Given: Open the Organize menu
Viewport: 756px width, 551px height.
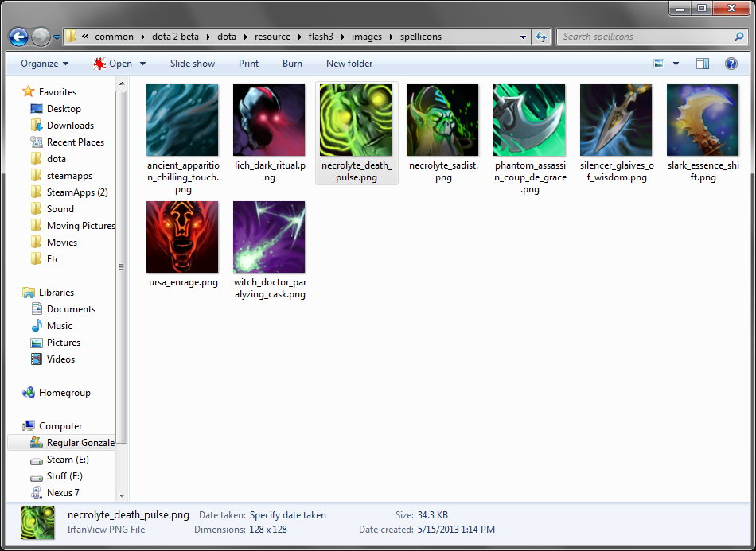Looking at the screenshot, I should [45, 64].
